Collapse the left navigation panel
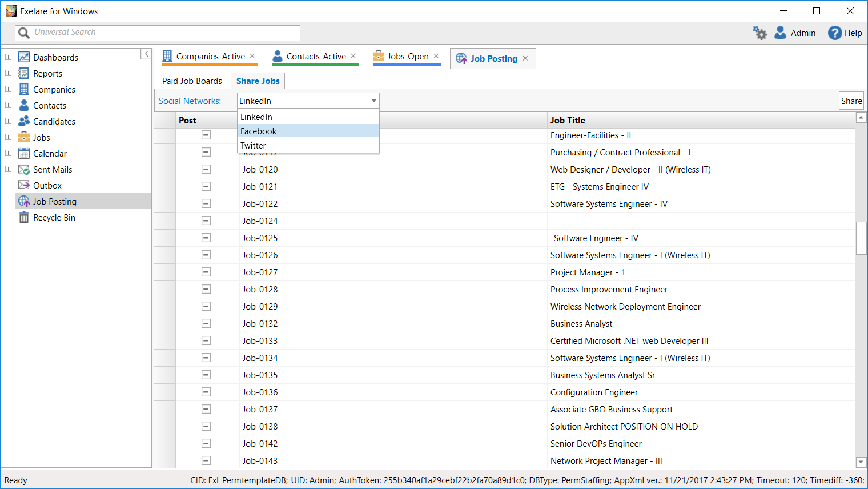 pyautogui.click(x=146, y=54)
